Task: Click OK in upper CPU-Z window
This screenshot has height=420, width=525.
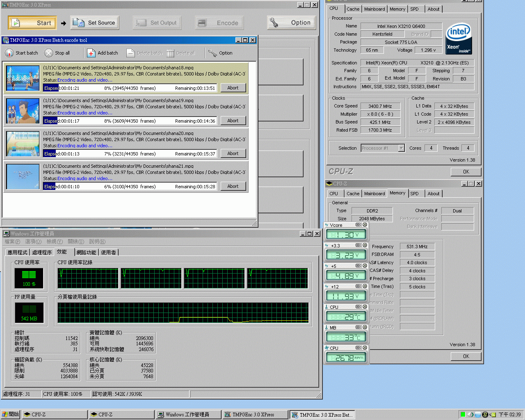Action: (x=466, y=172)
